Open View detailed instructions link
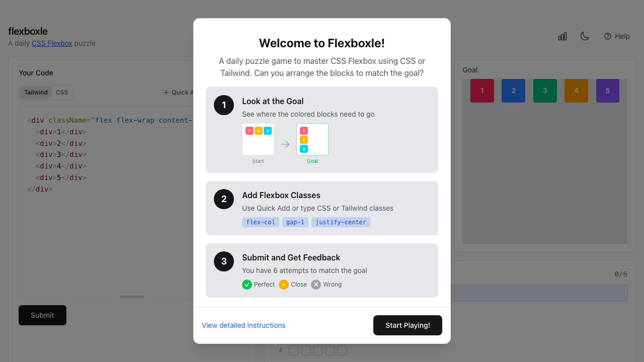 (244, 325)
